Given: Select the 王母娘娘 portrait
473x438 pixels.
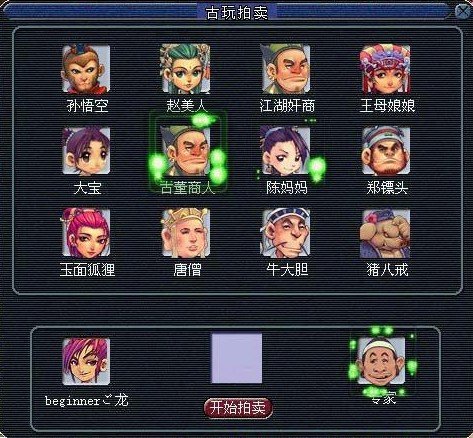Looking at the screenshot, I should point(386,69).
